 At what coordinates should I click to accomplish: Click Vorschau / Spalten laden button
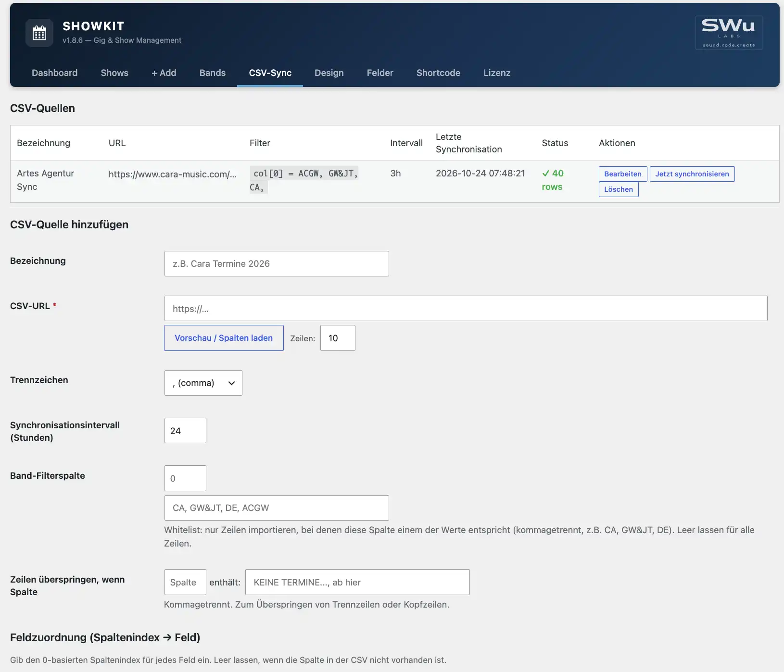pyautogui.click(x=224, y=338)
